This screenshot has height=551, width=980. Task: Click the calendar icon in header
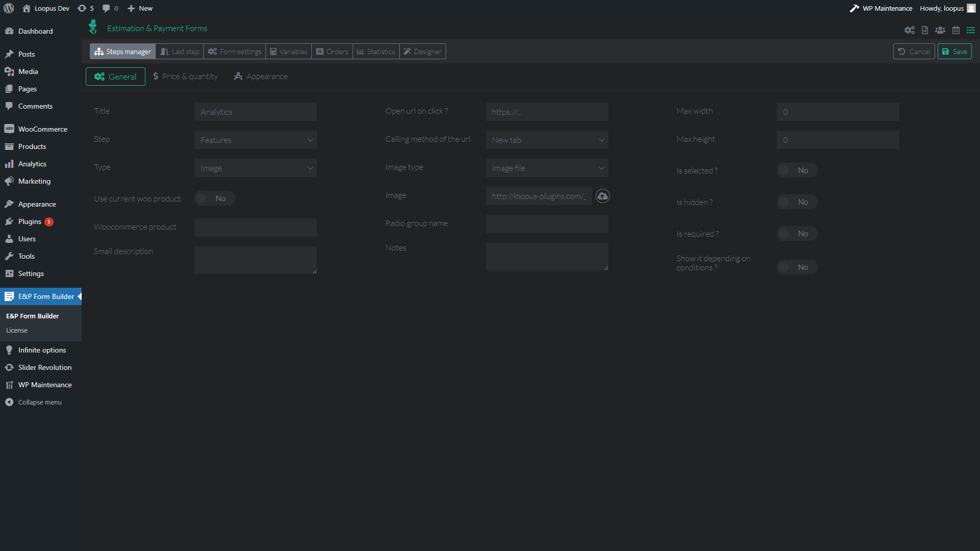956,31
